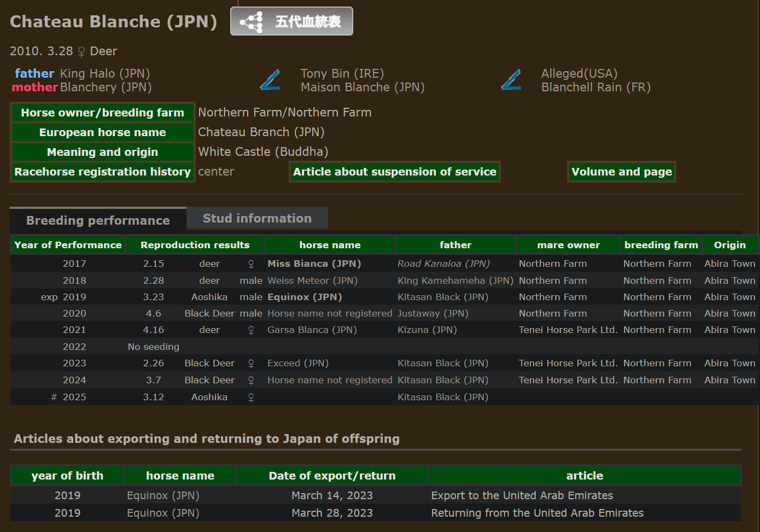This screenshot has width=760, height=532.
Task: Select sire King Kamehameha (JPN)
Action: (455, 280)
